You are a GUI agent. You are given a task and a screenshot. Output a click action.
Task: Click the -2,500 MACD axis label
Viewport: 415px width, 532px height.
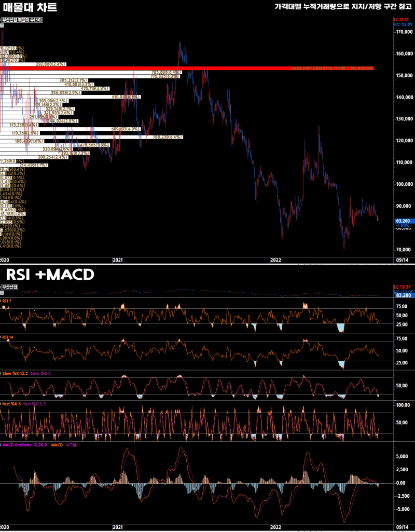coord(403,496)
